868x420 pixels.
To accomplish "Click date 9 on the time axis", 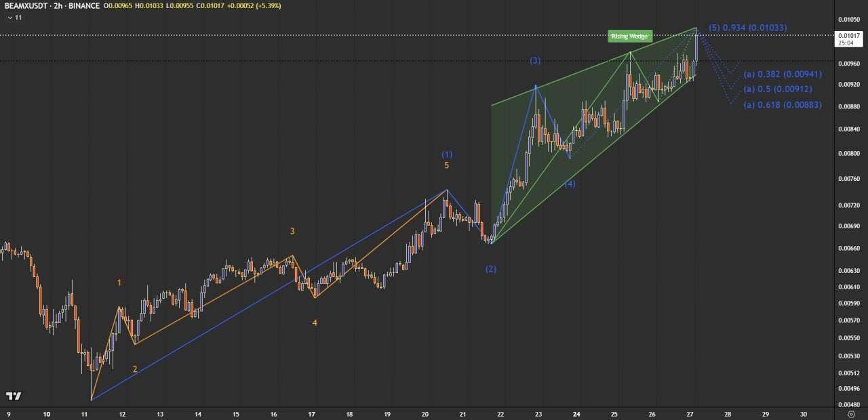I will tap(9, 414).
